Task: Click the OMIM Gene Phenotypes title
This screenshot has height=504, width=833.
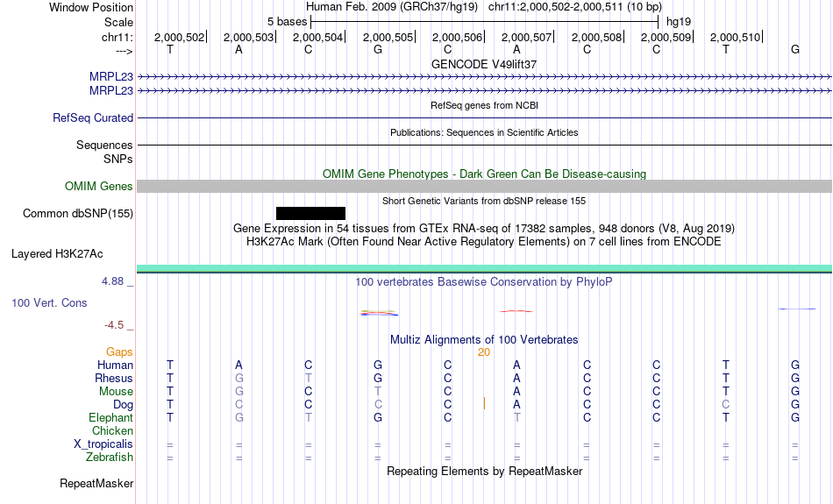Action: [484, 174]
